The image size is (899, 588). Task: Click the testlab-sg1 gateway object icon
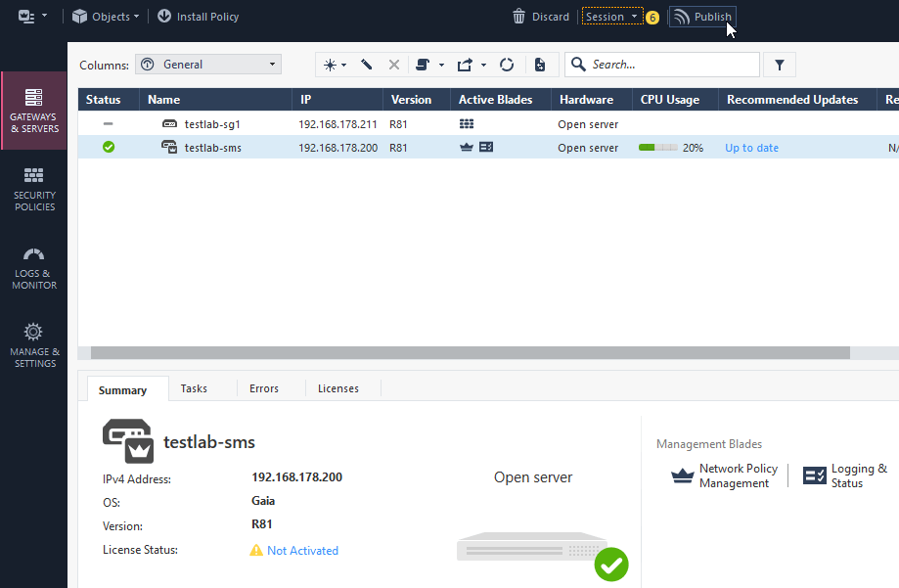pos(169,123)
